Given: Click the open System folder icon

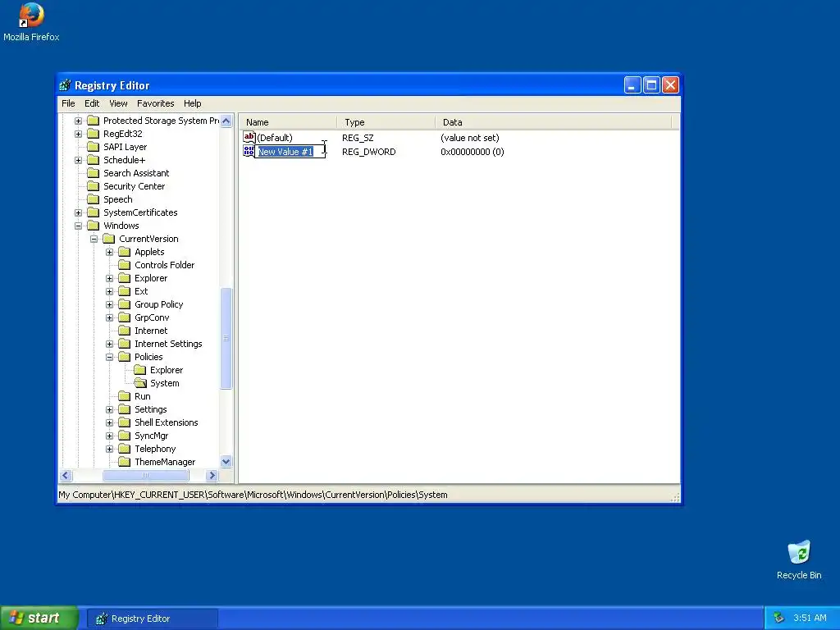Looking at the screenshot, I should 140,383.
